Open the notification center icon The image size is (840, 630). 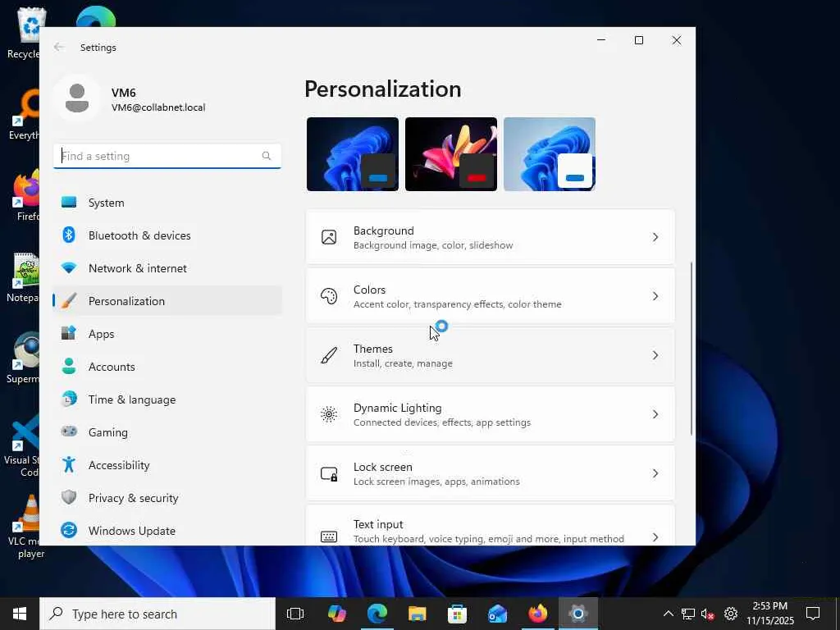813,614
